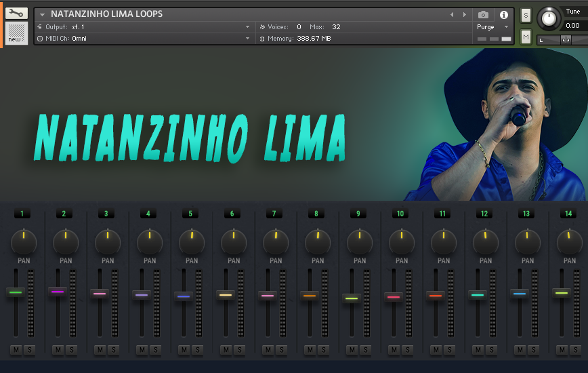Image resolution: width=588 pixels, height=373 pixels.
Task: Solo channel 1
Action: [x=30, y=350]
